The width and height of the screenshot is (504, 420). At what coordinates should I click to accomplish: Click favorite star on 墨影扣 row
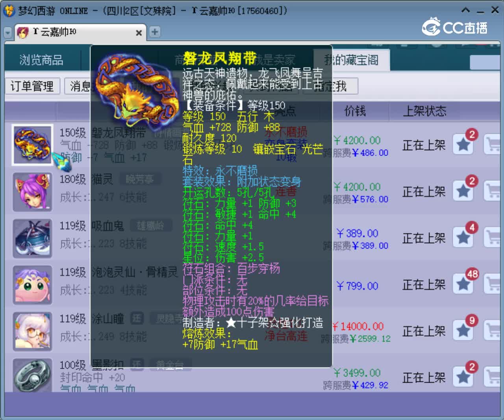(x=463, y=377)
